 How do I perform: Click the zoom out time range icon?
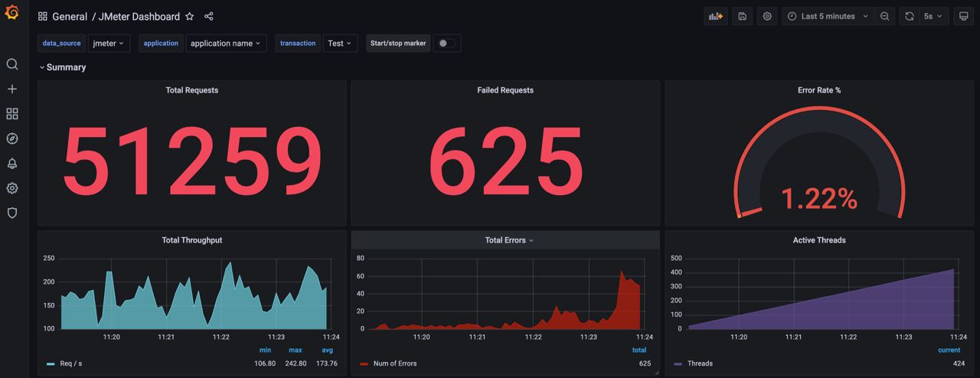click(884, 16)
